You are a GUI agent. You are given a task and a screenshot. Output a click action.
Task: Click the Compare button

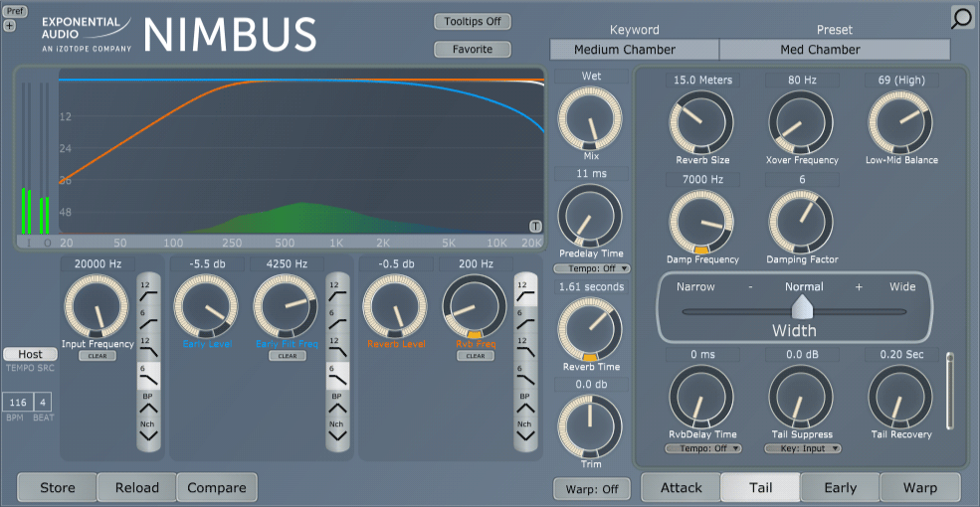217,488
